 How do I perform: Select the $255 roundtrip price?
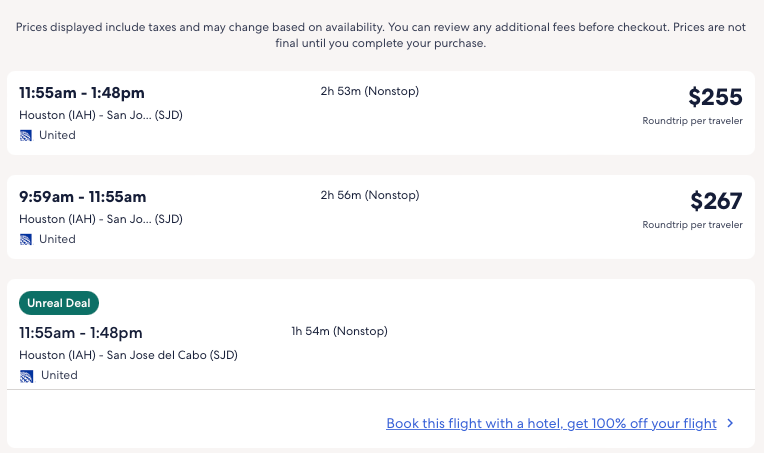tap(715, 97)
